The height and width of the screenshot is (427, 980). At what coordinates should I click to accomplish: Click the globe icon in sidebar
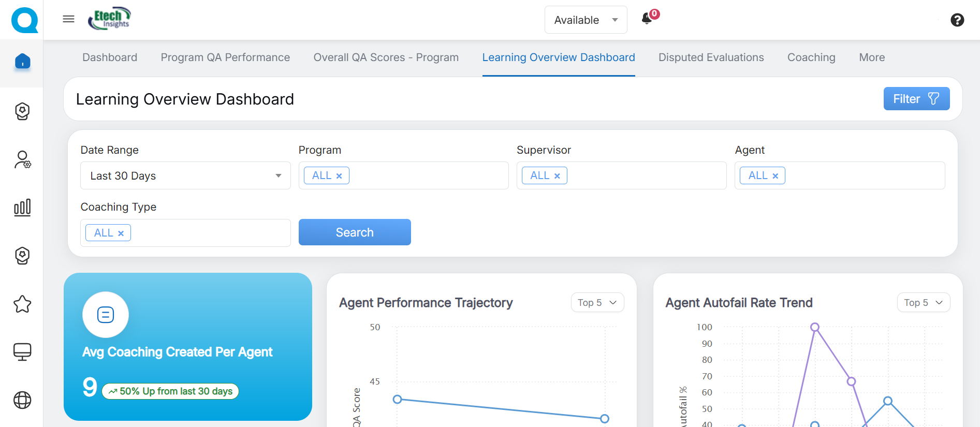pos(22,400)
